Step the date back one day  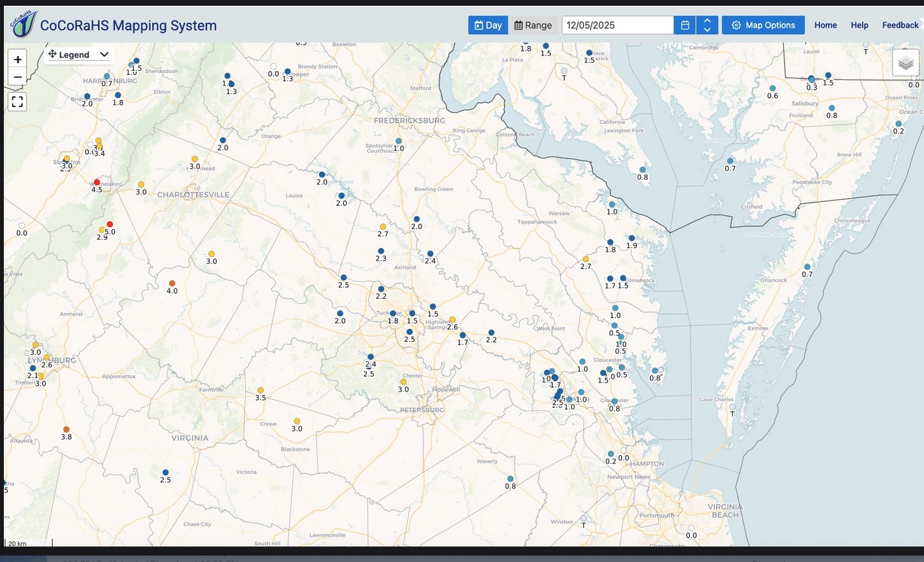point(707,30)
